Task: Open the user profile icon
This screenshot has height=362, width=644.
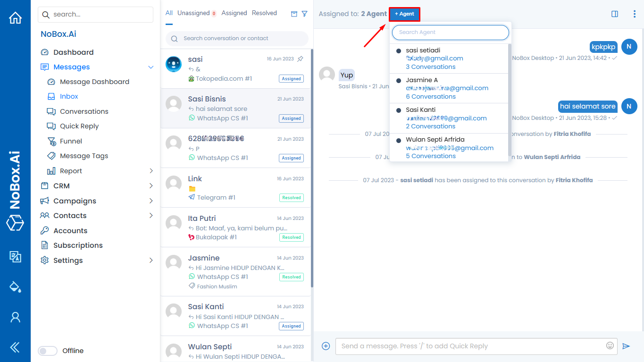Action: 15,317
